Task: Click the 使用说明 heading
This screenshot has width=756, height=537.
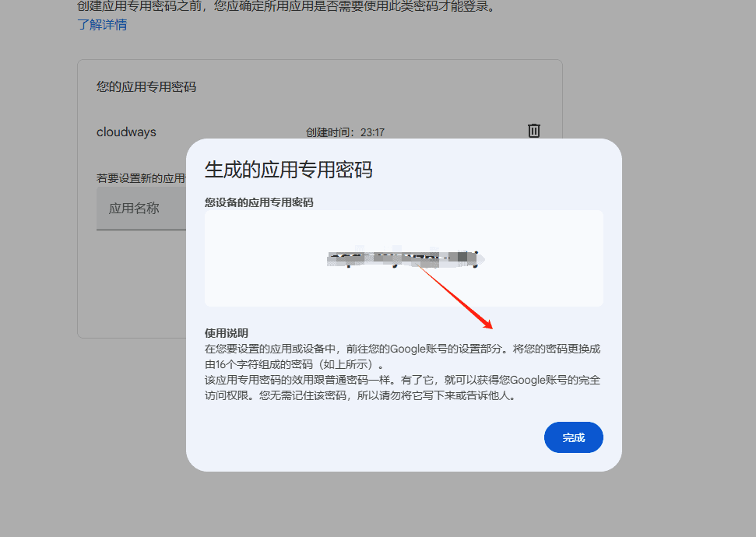Action: (226, 333)
